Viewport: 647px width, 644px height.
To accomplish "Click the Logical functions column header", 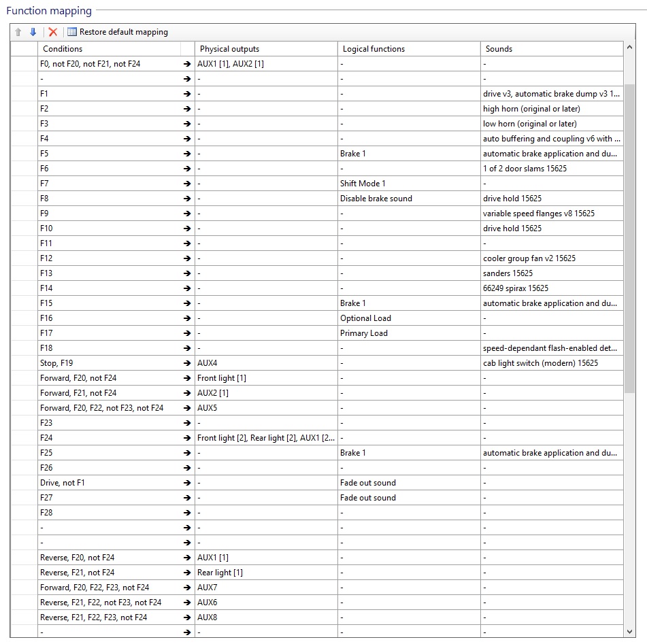I will [408, 49].
